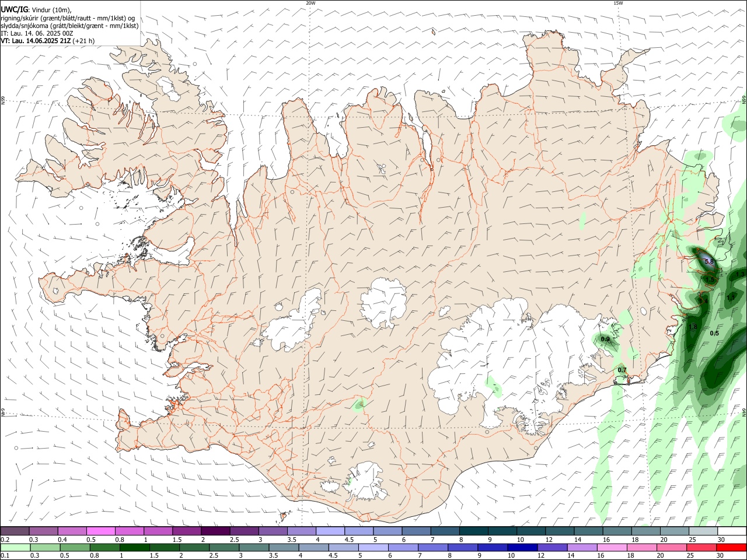Click the 15W longitude label
The image size is (747, 560).
pos(618,3)
